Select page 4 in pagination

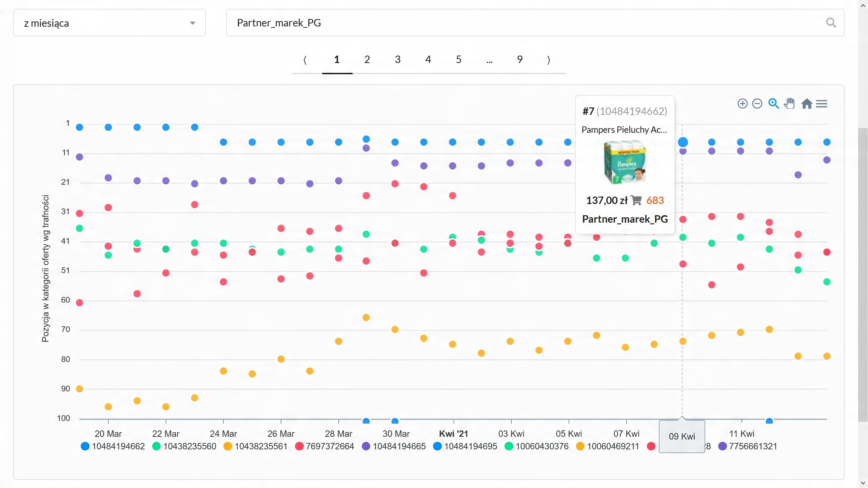(428, 60)
